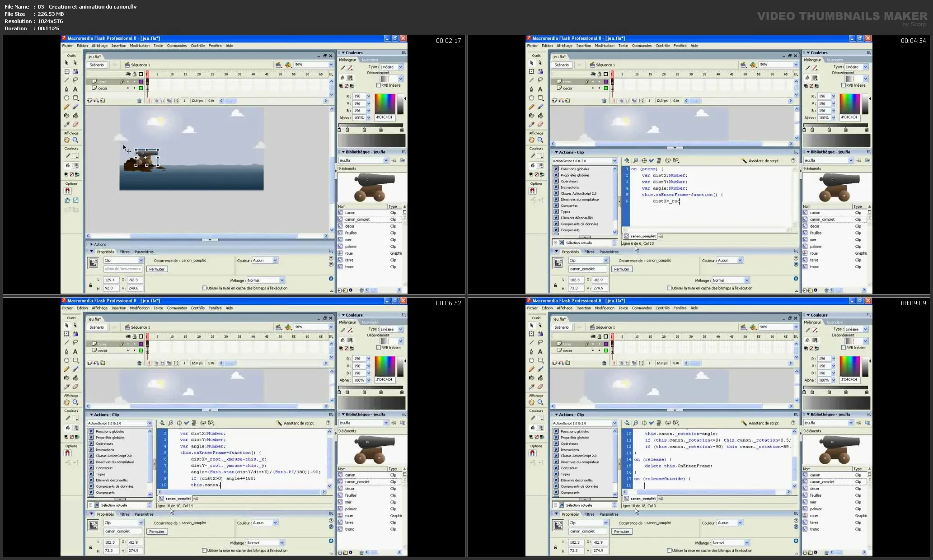
Task: Toggle the decor layer visibility dot in the 00:06:52 timeline
Action: [x=128, y=350]
